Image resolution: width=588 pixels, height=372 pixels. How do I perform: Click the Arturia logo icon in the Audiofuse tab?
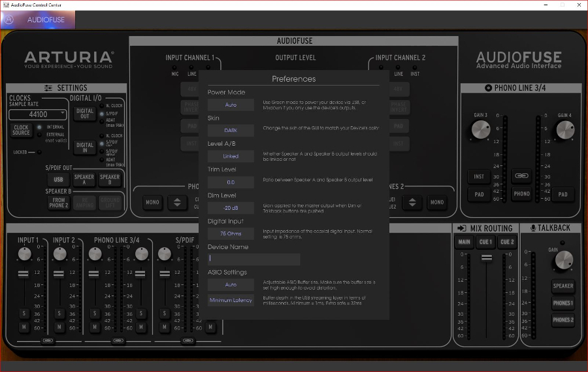coord(9,20)
